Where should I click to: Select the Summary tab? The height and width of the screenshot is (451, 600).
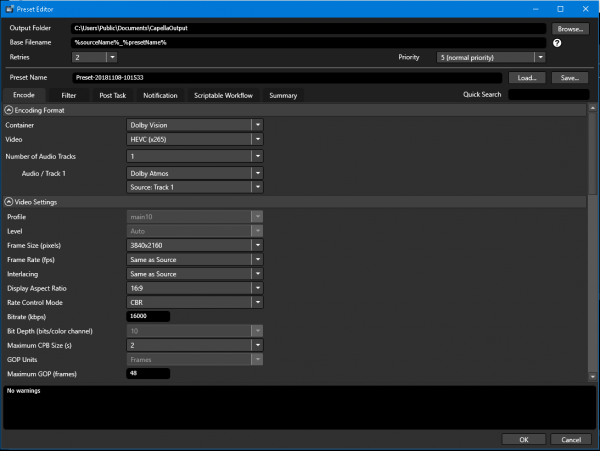pos(282,95)
